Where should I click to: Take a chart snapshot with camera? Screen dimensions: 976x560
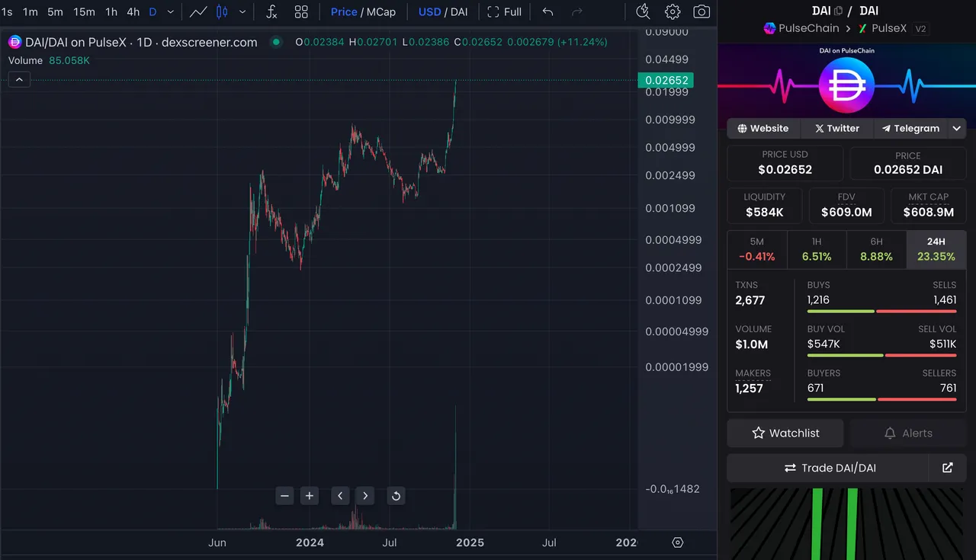701,11
